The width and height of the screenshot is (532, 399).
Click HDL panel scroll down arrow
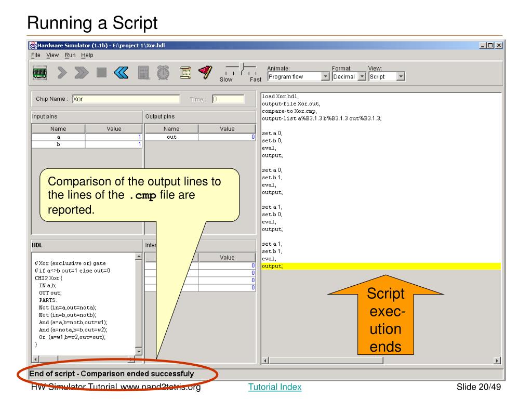(138, 352)
